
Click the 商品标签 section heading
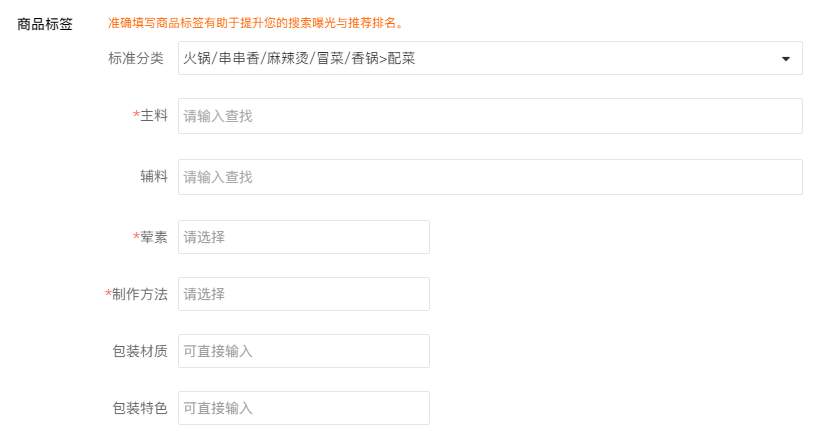45,24
